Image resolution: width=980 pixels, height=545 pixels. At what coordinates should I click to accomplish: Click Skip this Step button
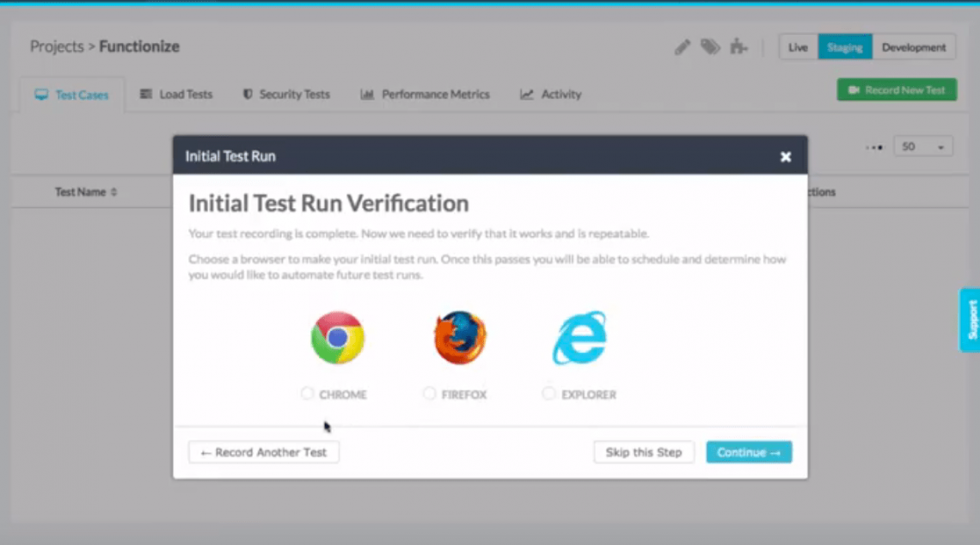click(x=644, y=452)
